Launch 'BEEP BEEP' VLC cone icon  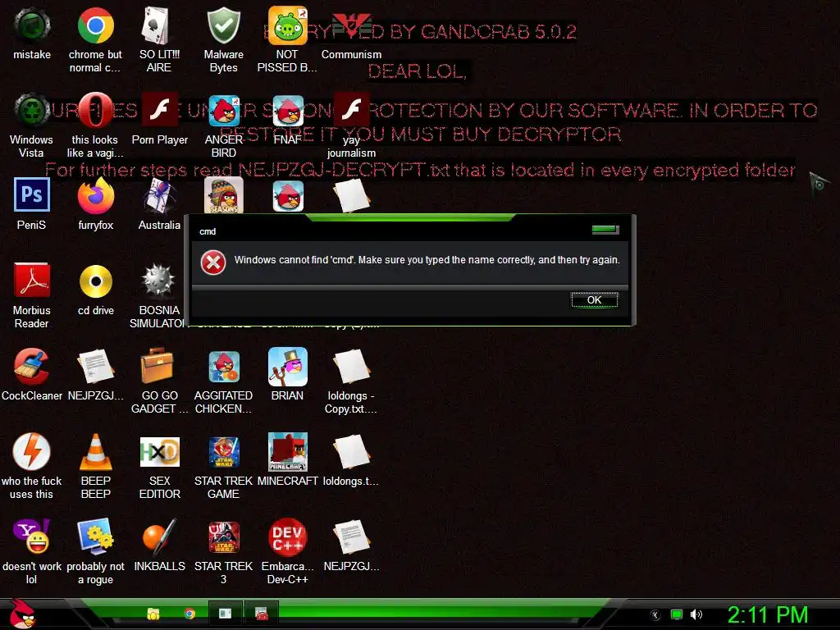coord(95,466)
